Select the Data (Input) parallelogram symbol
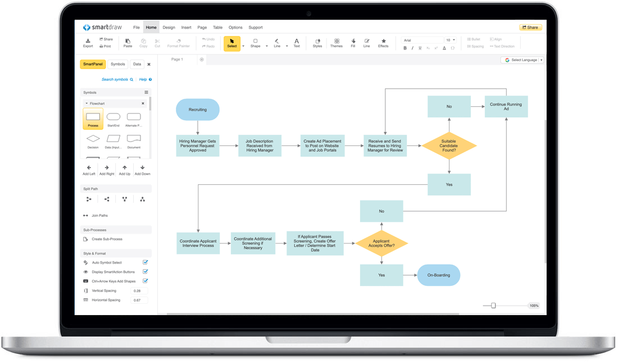The image size is (618, 364). 113,141
